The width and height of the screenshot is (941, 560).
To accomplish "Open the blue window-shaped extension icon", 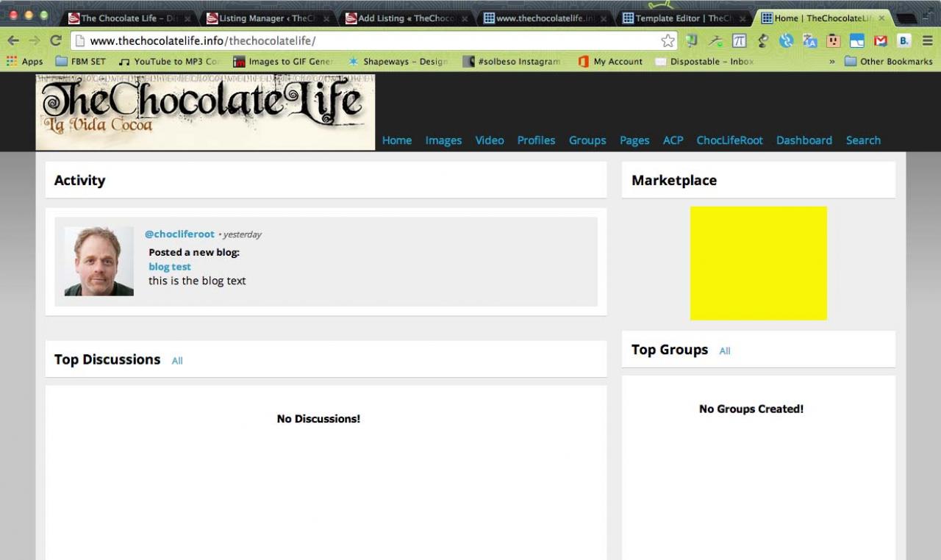I will (857, 41).
